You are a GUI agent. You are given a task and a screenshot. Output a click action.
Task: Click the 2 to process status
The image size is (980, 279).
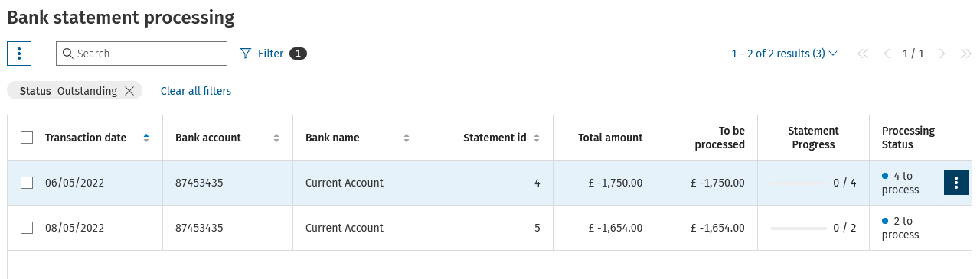click(900, 228)
